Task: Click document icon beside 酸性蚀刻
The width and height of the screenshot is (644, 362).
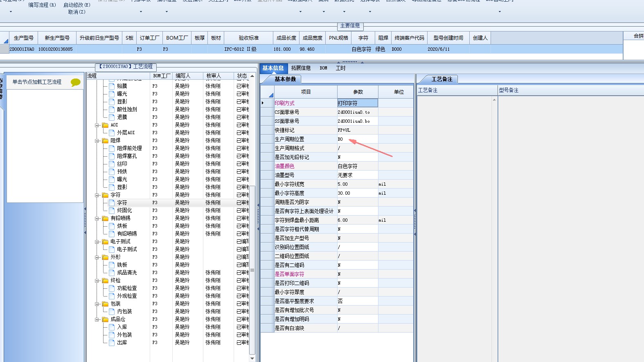Action: 112,109
